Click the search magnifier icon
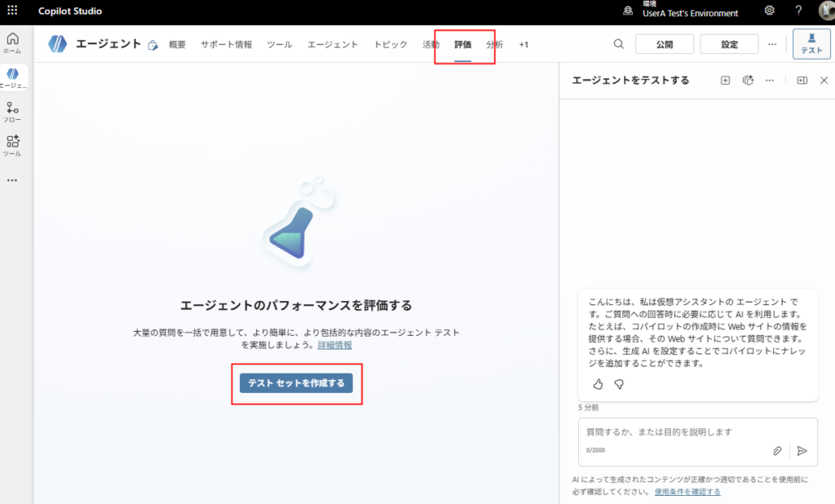Image resolution: width=835 pixels, height=504 pixels. tap(619, 44)
